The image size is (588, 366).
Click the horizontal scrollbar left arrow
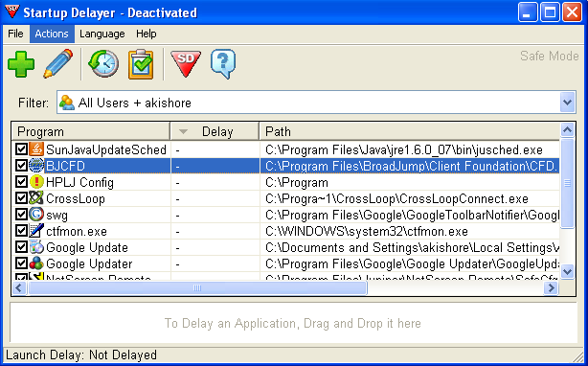click(19, 288)
